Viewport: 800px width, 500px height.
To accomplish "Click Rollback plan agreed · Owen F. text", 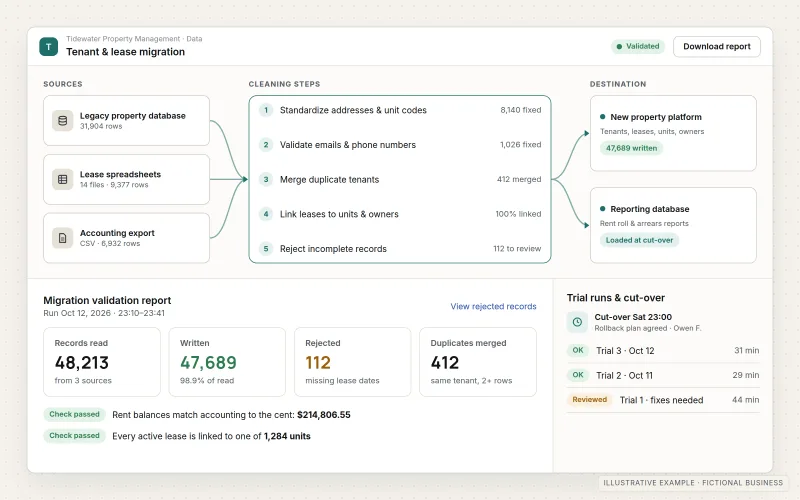I will [647, 328].
